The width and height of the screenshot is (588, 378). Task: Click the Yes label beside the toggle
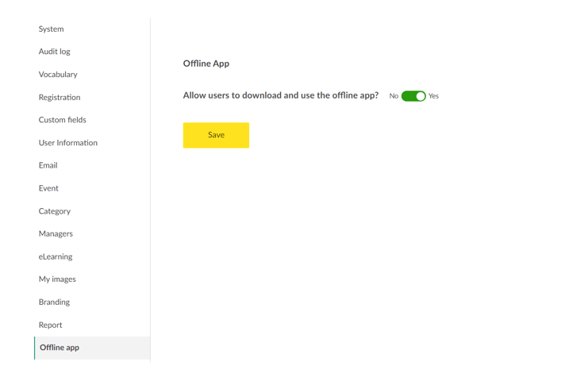coord(433,96)
